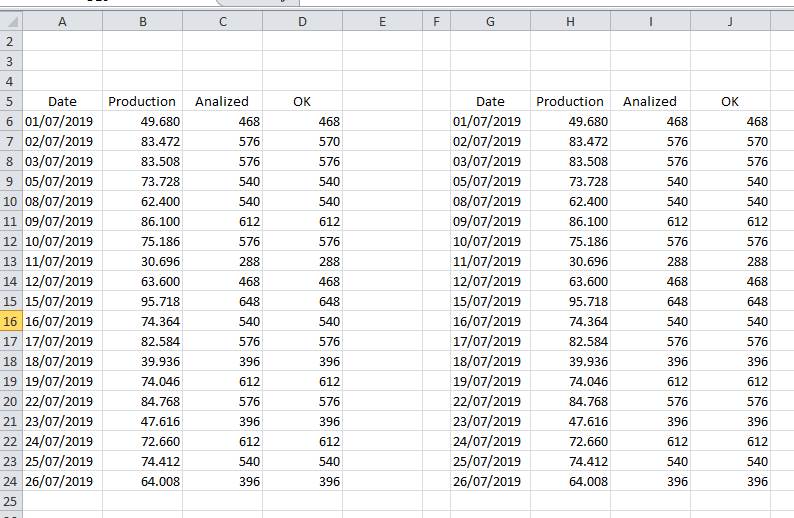Screen dimensions: 794x518
Task: Click the OK header in column D
Action: coord(302,101)
